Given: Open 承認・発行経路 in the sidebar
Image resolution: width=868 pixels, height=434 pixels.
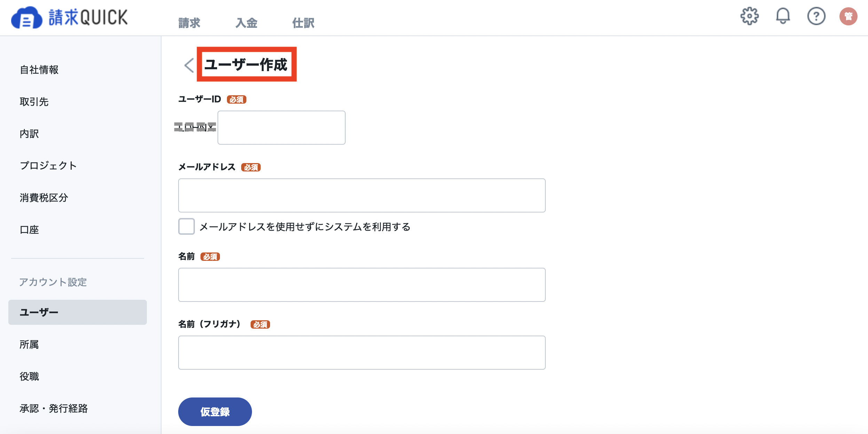Looking at the screenshot, I should point(54,408).
